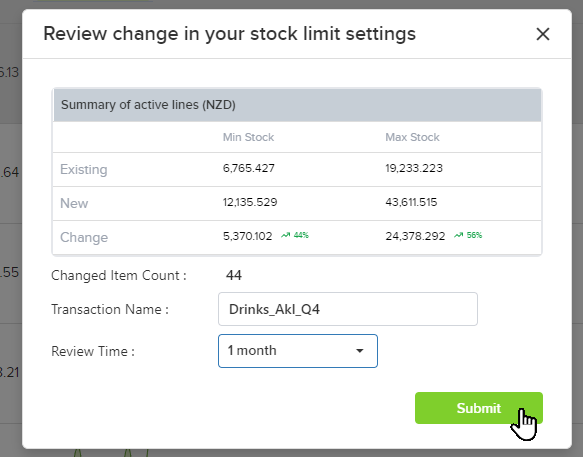The width and height of the screenshot is (583, 457).
Task: Click the 44% Min Stock change indicator
Action: 301,235
